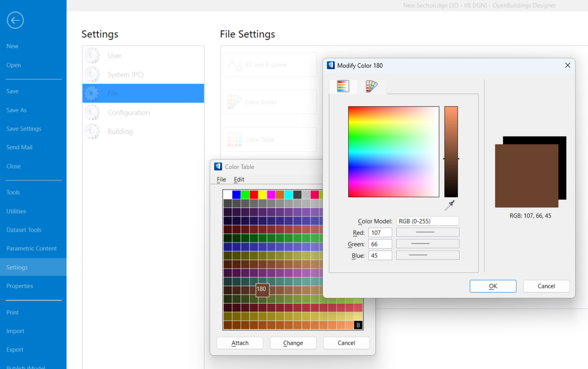Click the green swatch in the top row
Screen dimensions: 588x369
(245, 195)
